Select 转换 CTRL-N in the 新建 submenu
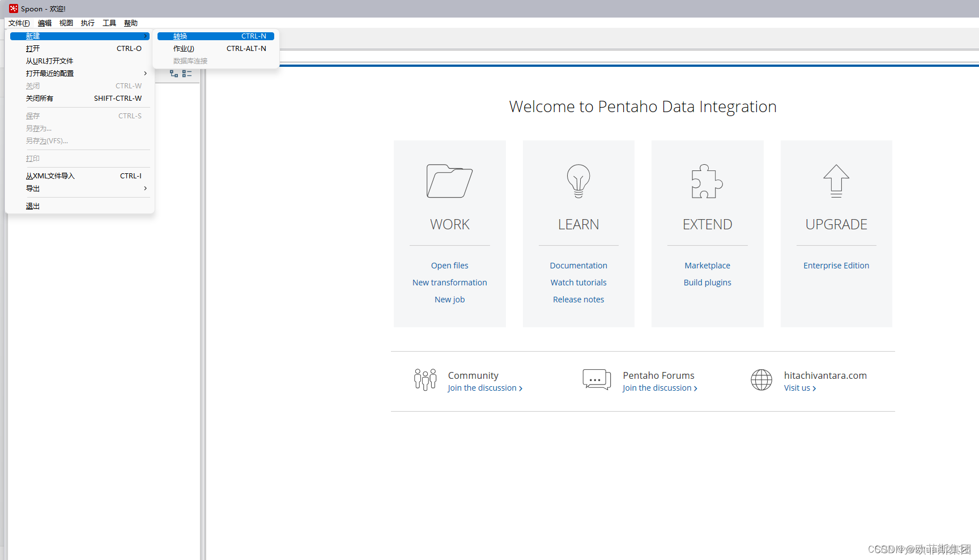The width and height of the screenshot is (979, 560). pos(216,36)
